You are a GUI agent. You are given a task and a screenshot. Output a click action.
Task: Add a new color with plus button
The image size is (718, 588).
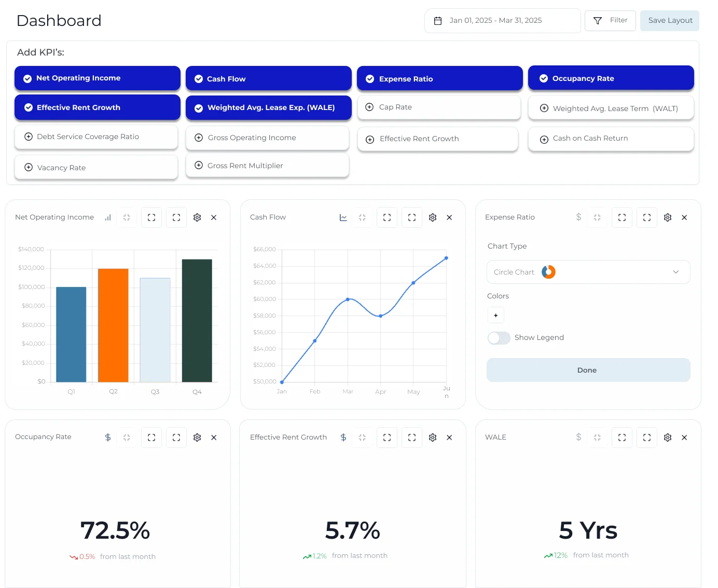coord(495,315)
